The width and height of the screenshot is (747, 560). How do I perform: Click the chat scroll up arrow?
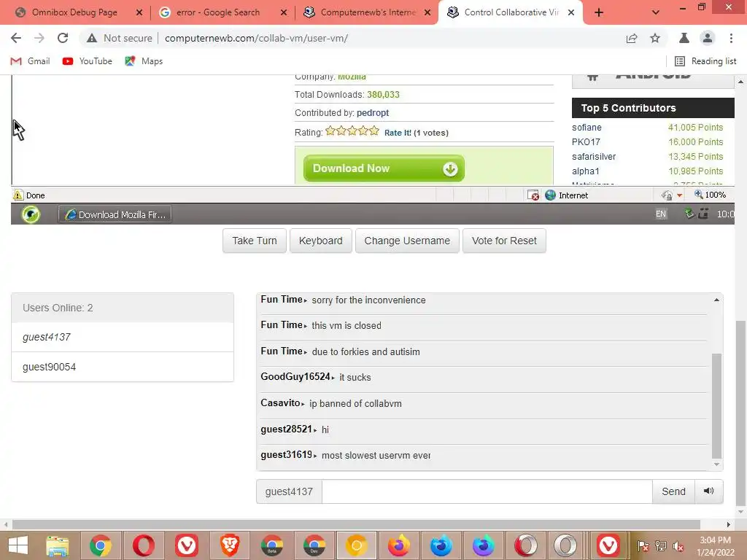pyautogui.click(x=716, y=300)
